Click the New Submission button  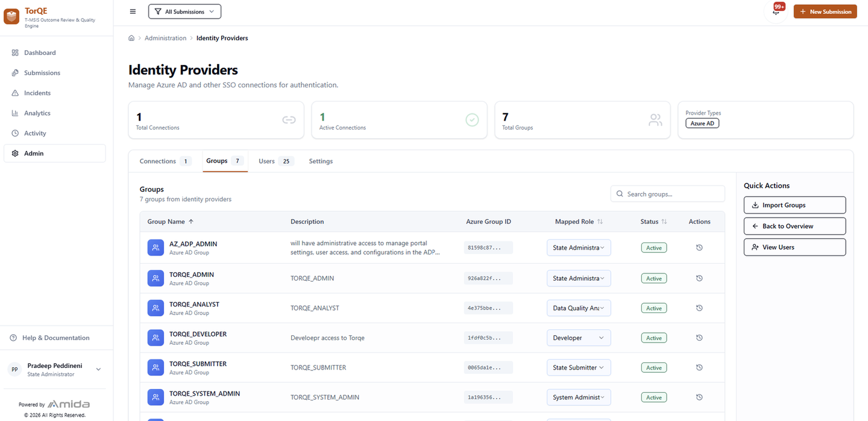(825, 11)
